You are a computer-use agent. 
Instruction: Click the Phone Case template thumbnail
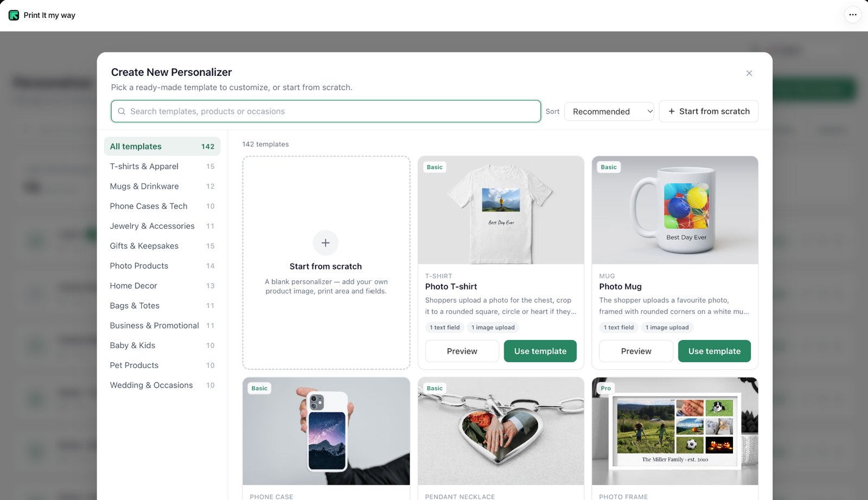coord(327,431)
